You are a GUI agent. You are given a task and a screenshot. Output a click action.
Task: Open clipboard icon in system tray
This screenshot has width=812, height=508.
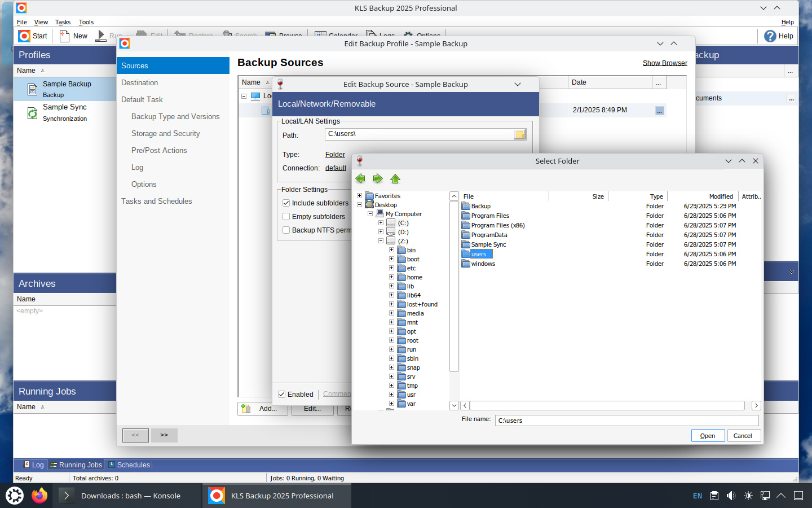pyautogui.click(x=714, y=496)
